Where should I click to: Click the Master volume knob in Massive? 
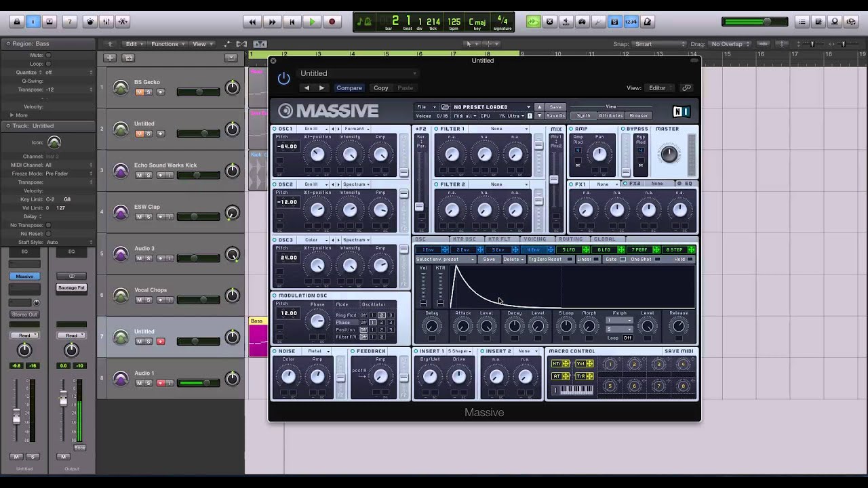point(669,154)
